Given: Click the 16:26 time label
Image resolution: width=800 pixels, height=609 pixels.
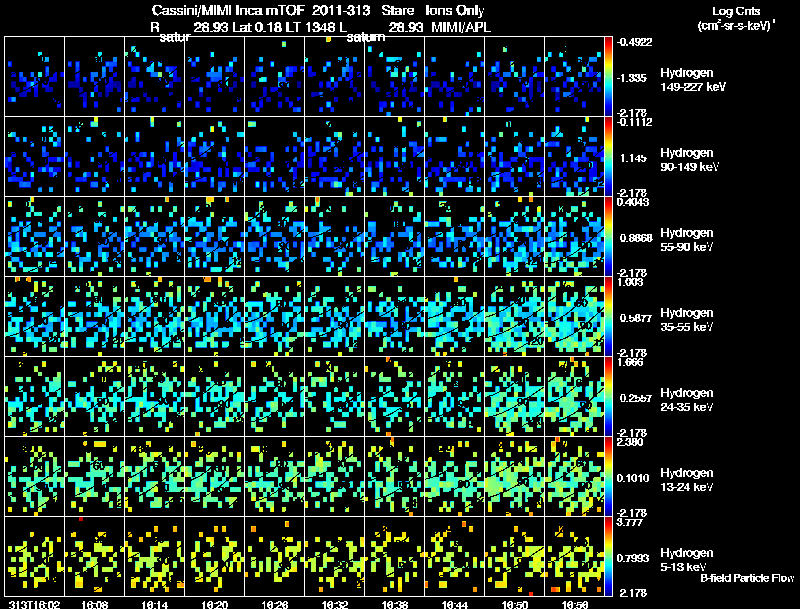Looking at the screenshot, I should pyautogui.click(x=274, y=604).
